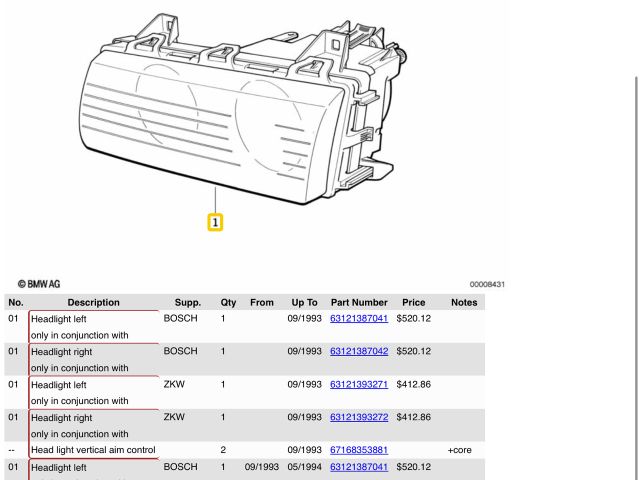Select the Qty column header

228,302
